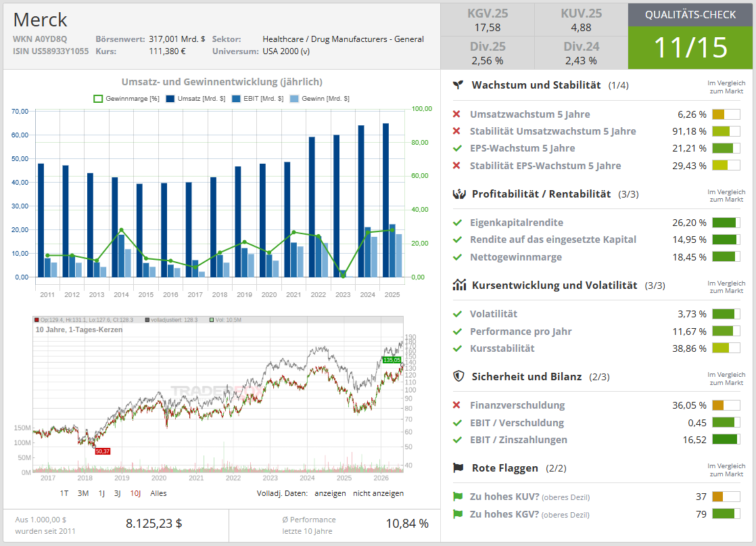The width and height of the screenshot is (756, 546).
Task: Select the 3M chart timeframe
Action: [x=83, y=493]
